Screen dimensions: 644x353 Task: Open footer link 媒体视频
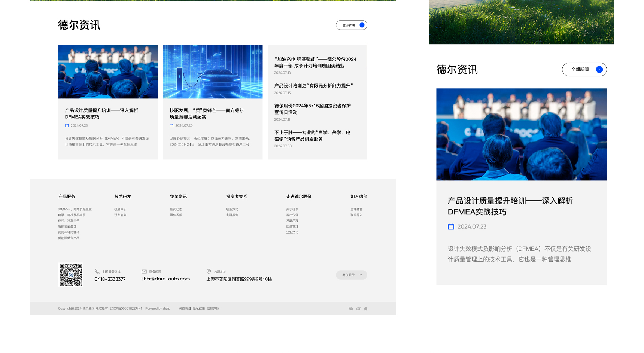click(x=176, y=215)
